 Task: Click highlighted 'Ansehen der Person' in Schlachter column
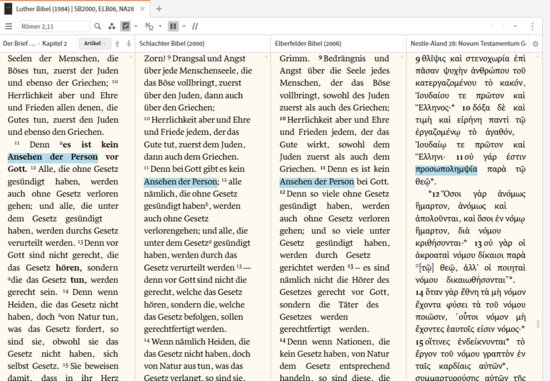(x=180, y=182)
